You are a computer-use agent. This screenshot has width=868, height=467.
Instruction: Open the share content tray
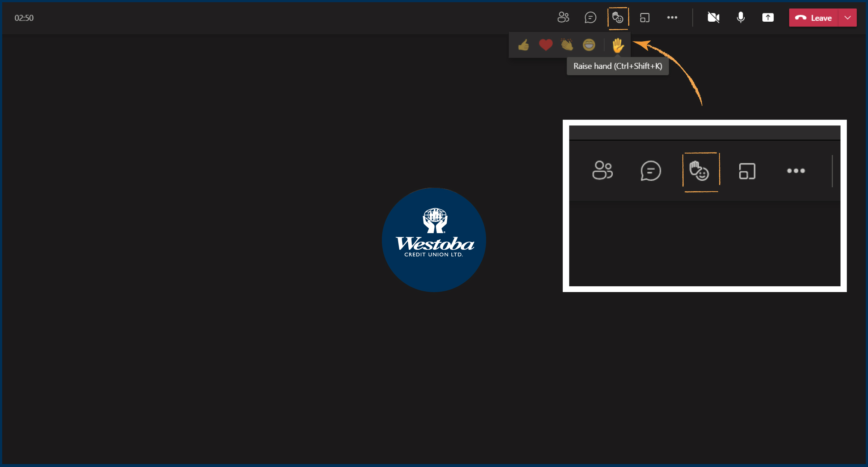pos(768,17)
